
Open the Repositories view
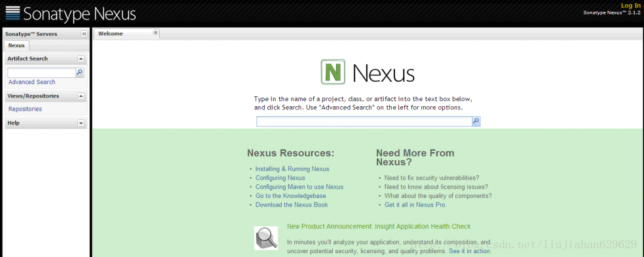click(25, 109)
